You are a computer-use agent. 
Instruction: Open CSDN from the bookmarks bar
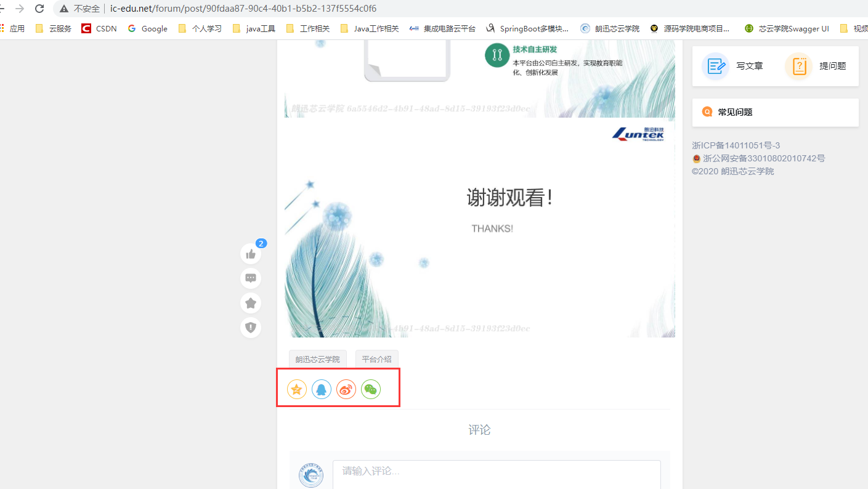tap(99, 28)
